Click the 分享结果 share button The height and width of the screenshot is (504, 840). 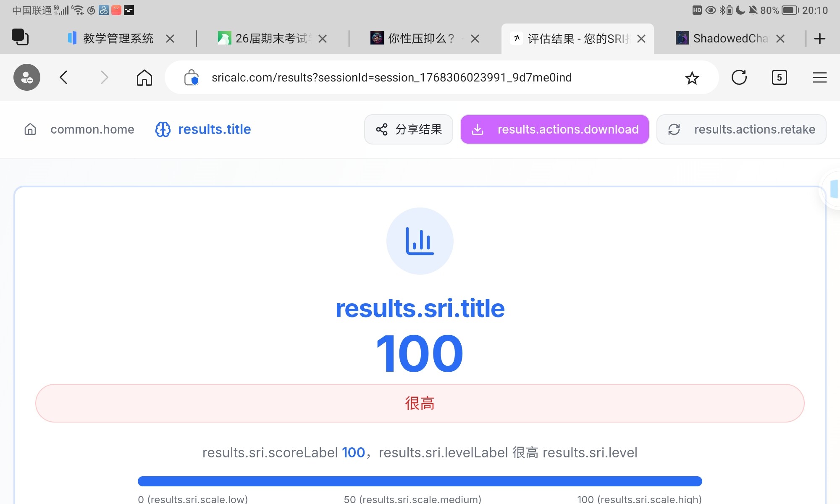(408, 129)
